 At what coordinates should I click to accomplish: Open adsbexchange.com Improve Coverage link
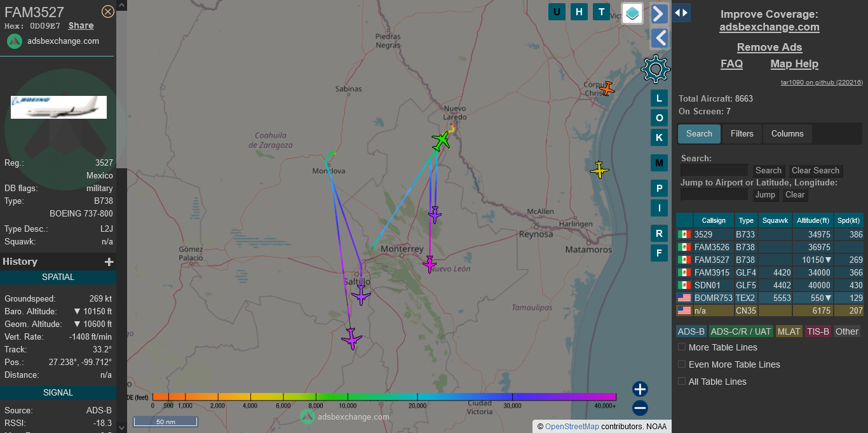coord(770,27)
